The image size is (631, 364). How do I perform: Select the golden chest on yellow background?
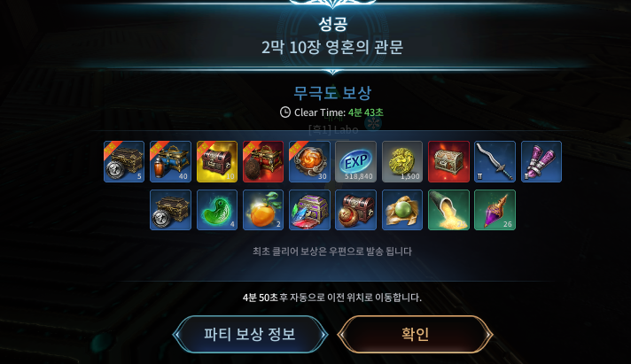(x=217, y=161)
